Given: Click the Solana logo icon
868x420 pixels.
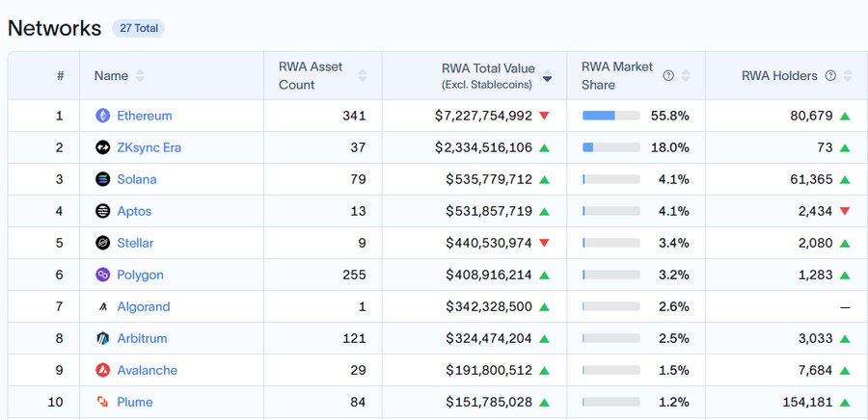Looking at the screenshot, I should pos(102,179).
